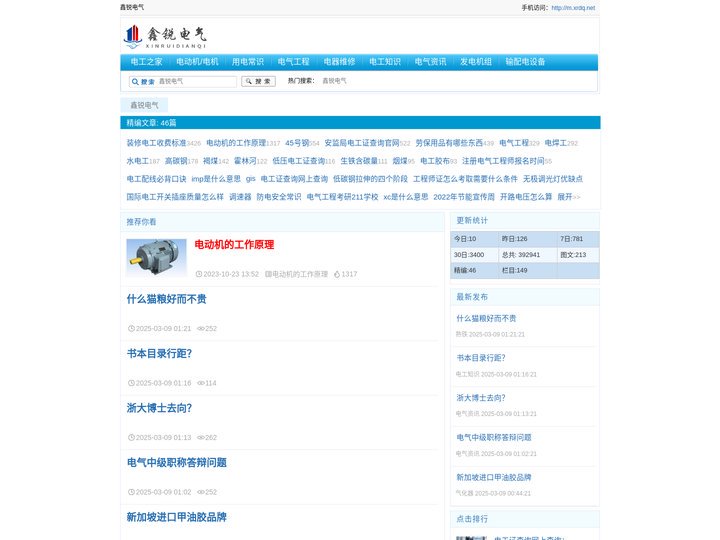Open the 电工之家 menu item
This screenshot has height=540, width=720.
click(x=146, y=62)
